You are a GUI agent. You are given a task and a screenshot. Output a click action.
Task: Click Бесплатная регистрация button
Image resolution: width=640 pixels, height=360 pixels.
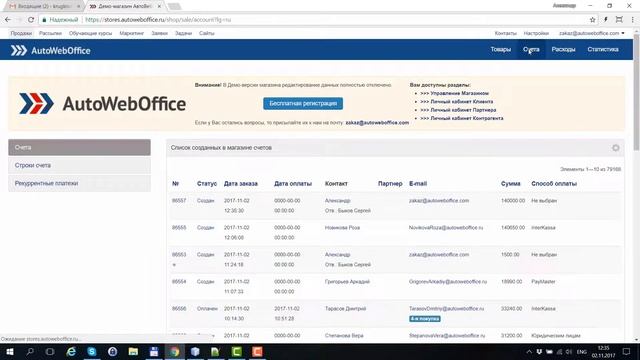pos(303,103)
